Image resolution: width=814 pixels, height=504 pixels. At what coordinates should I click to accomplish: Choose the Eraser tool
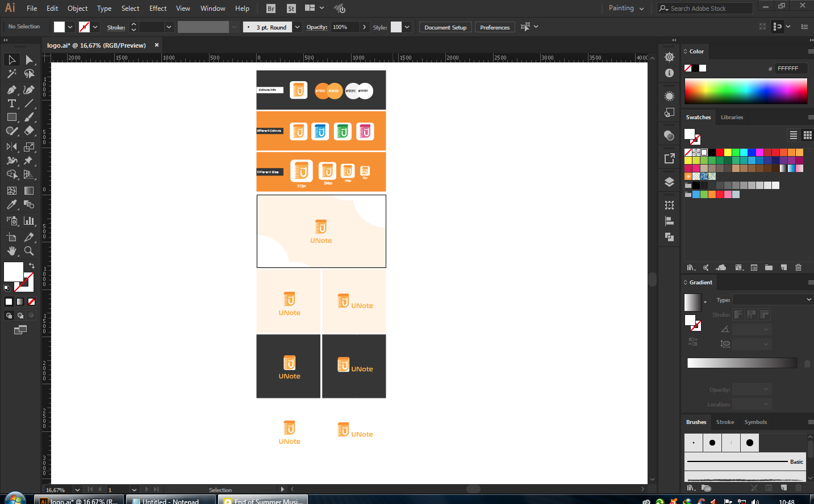pyautogui.click(x=29, y=131)
